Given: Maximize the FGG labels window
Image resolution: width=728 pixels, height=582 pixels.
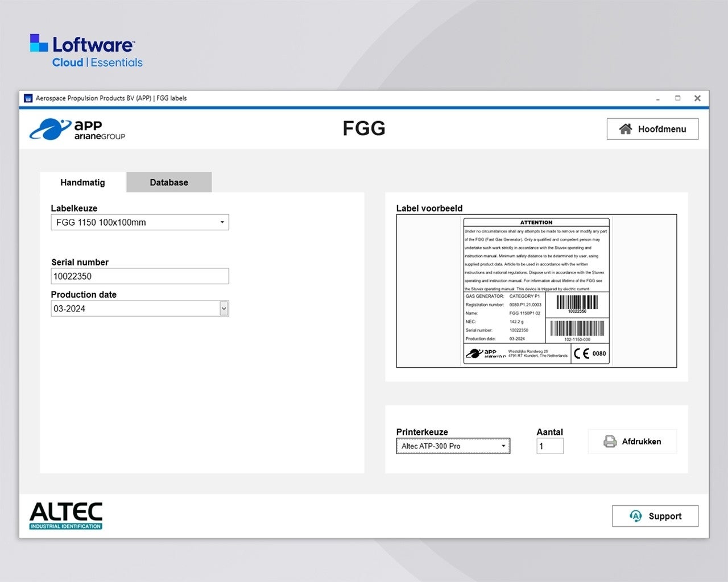Looking at the screenshot, I should point(677,98).
